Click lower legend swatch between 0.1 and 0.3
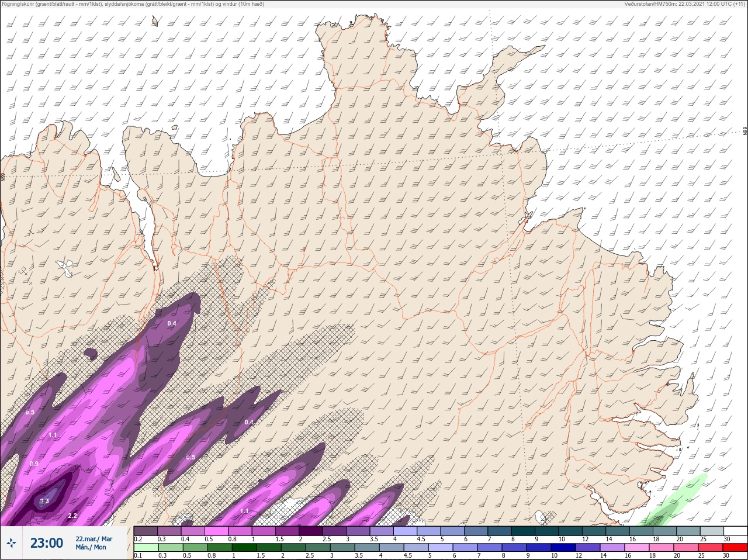The width and height of the screenshot is (748, 560). click(146, 548)
